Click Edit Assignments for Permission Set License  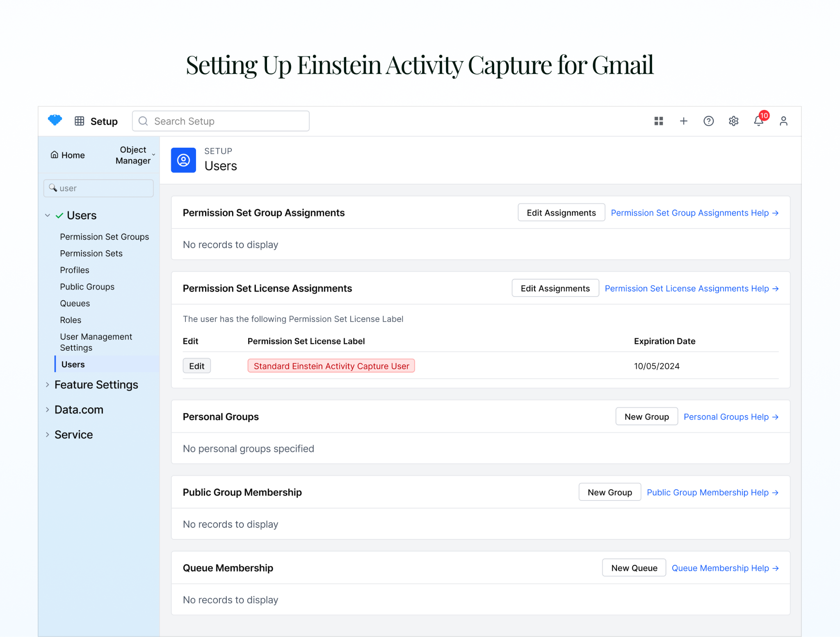(x=555, y=288)
